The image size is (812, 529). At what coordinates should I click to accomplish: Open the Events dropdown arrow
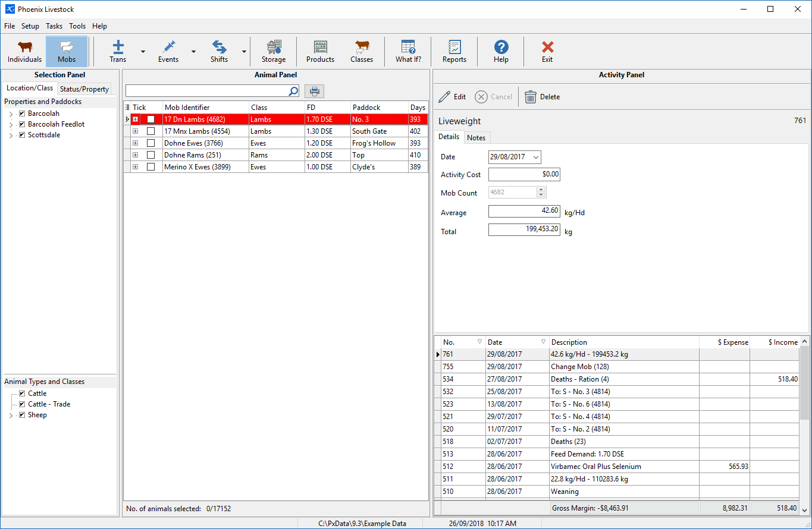[194, 52]
